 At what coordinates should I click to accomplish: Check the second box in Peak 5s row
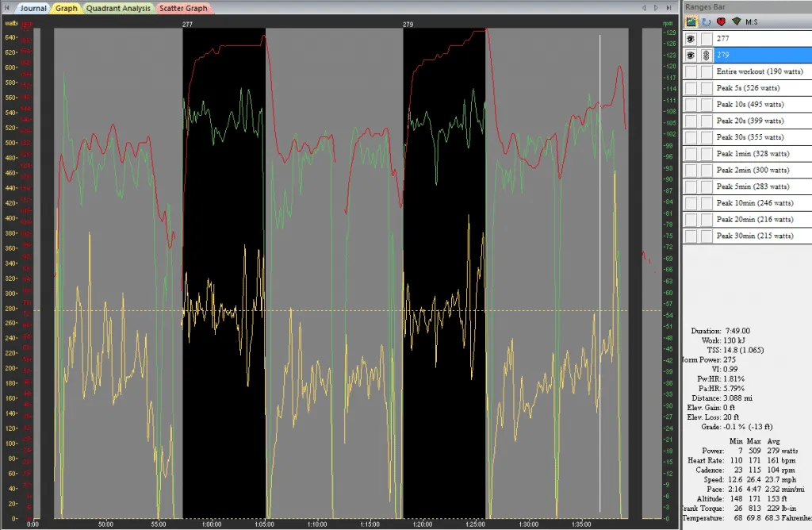click(706, 88)
